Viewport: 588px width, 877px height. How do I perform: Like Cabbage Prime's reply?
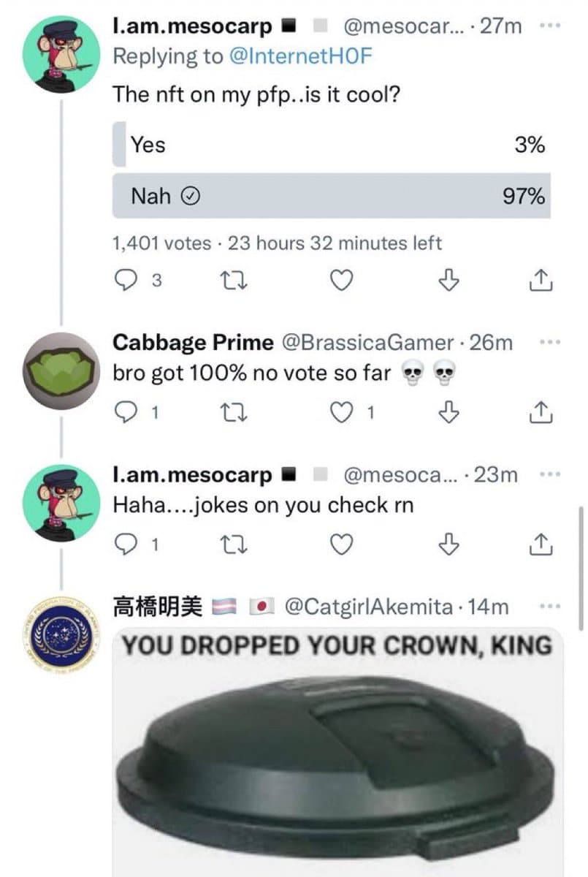tap(343, 413)
